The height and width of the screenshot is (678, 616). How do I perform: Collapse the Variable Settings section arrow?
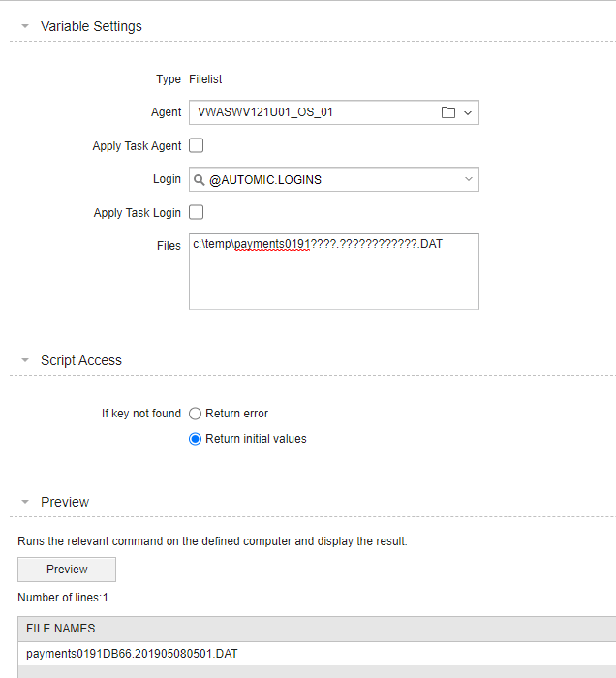click(x=25, y=27)
